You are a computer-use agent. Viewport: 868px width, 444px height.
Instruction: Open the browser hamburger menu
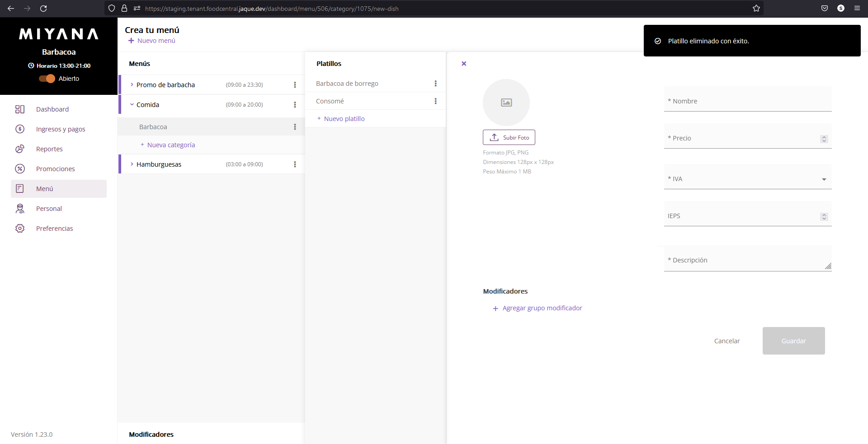coord(857,8)
